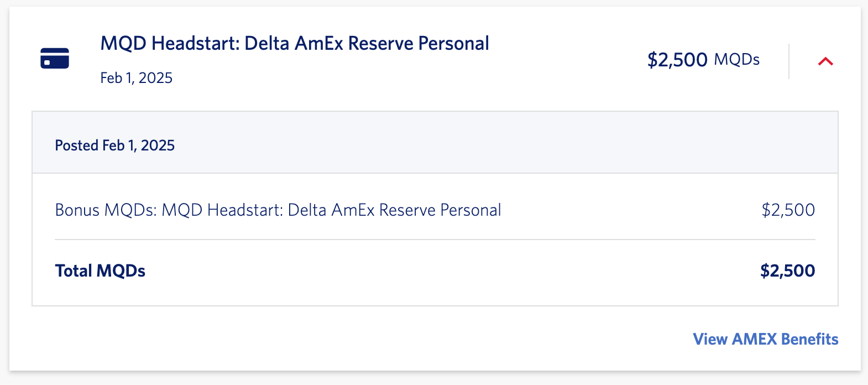The height and width of the screenshot is (385, 868).
Task: Collapse the MQD Headstart transaction details
Action: 824,62
